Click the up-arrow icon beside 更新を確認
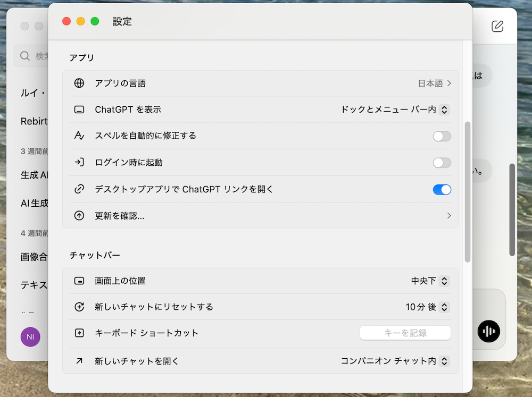 point(79,216)
